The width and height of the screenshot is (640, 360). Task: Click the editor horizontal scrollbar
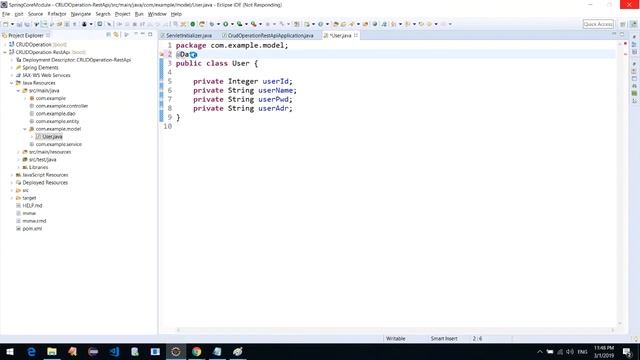tap(395, 330)
